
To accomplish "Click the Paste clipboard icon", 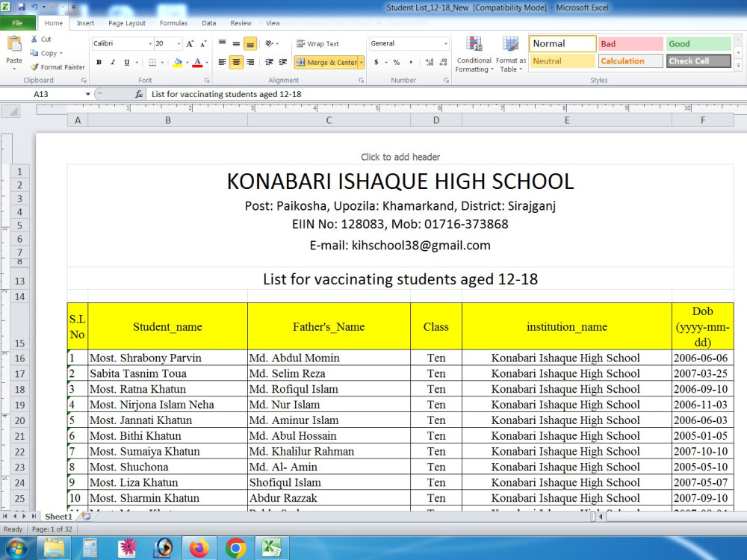I will tap(13, 44).
